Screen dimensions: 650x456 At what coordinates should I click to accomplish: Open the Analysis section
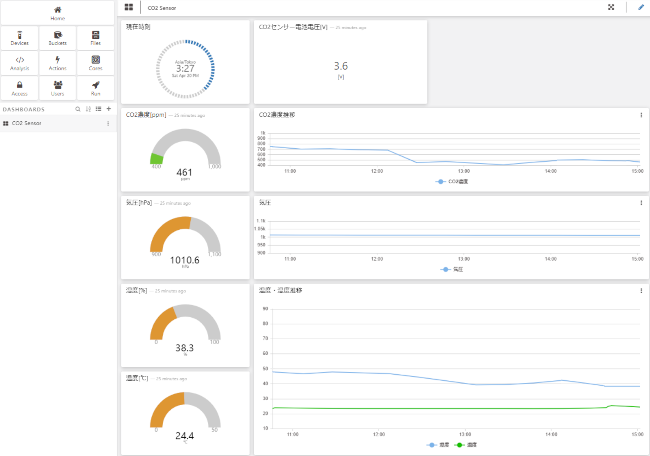(19, 63)
